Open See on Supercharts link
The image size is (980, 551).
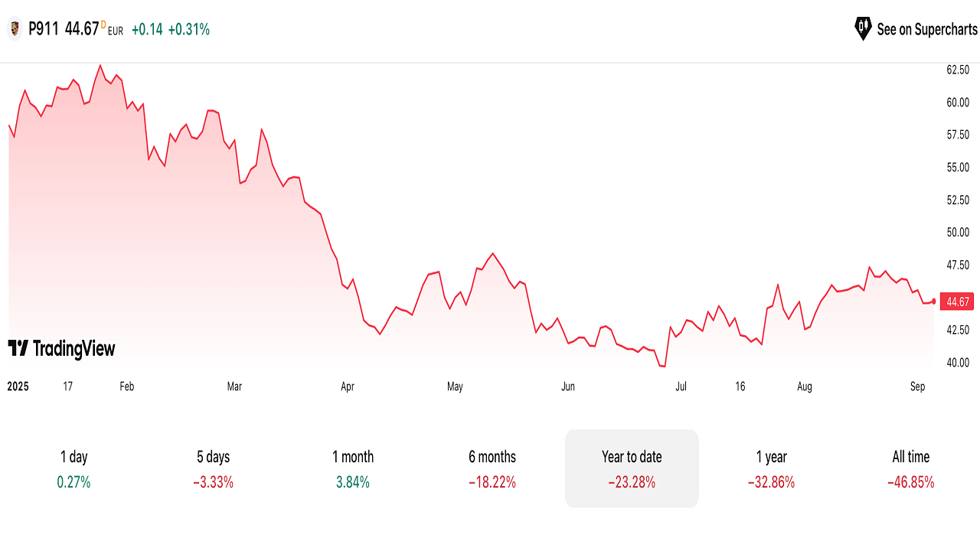926,29
